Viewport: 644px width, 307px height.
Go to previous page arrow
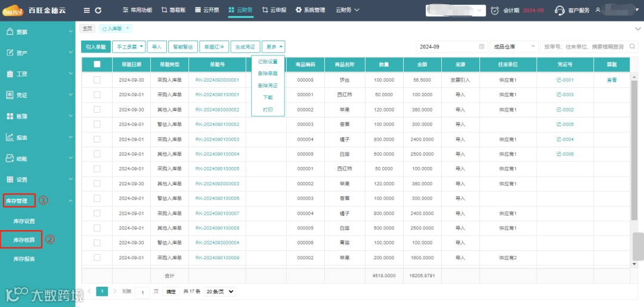point(89,291)
